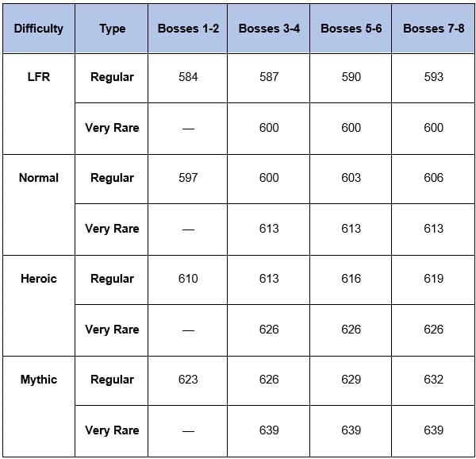Click the 593 item level cell
The height and width of the screenshot is (459, 476).
tap(433, 77)
